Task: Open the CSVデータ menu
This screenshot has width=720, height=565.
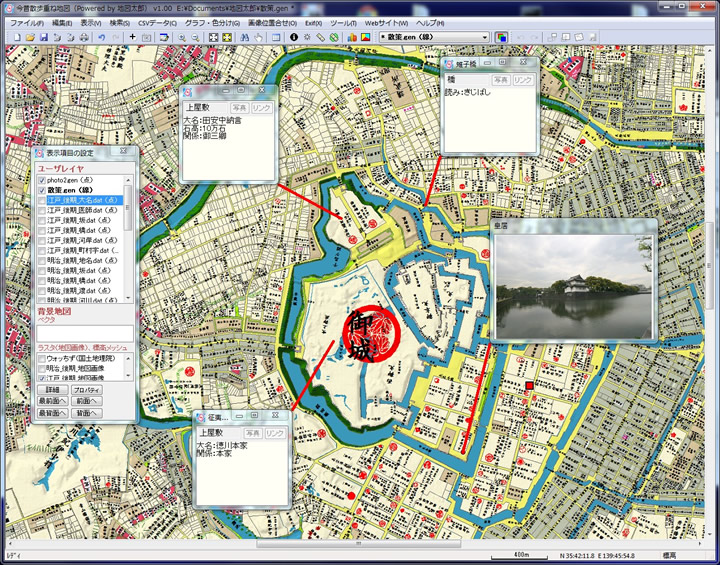Action: (156, 21)
